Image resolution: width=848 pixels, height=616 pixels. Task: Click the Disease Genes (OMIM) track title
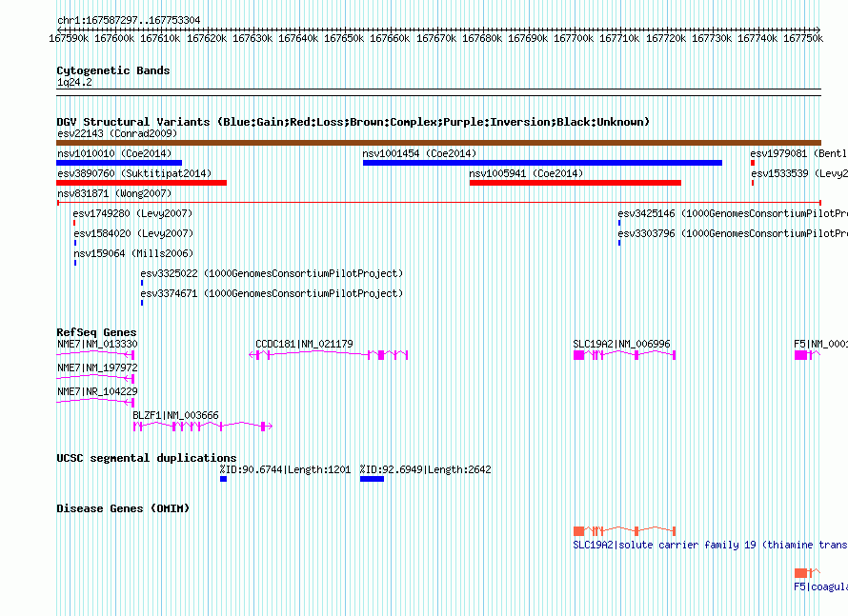coord(123,508)
